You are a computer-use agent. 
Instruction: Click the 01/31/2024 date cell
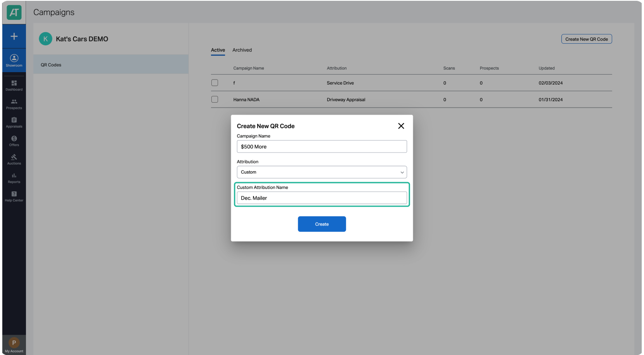(551, 99)
